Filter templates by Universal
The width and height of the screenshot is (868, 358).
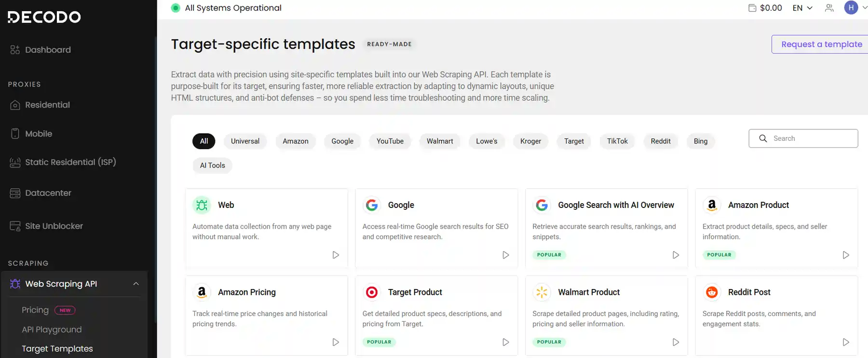pyautogui.click(x=245, y=141)
